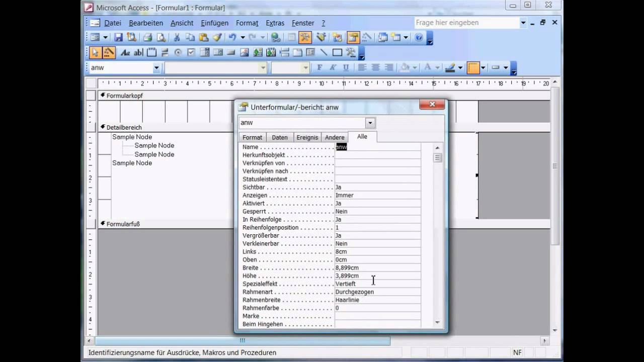Screen dimensions: 644x362
Task: Toggle the Control Wizards button
Action: (109, 52)
